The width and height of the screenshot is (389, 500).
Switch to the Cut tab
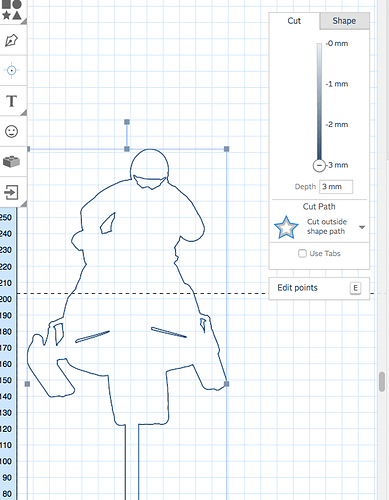coord(294,21)
